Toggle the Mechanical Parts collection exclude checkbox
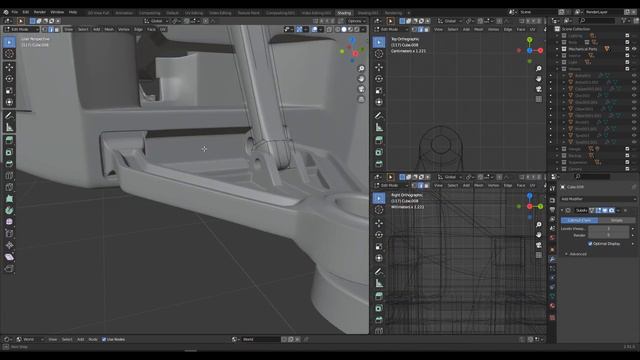The image size is (640, 360). coord(627,49)
